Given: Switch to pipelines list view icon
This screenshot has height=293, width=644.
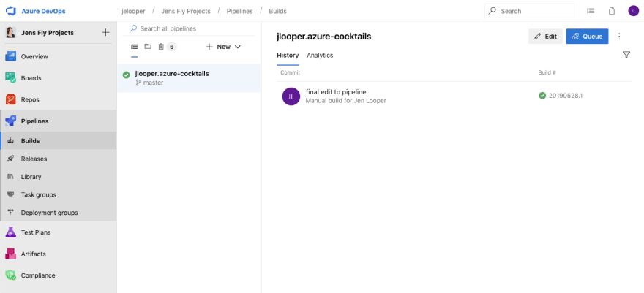Looking at the screenshot, I should [135, 47].
